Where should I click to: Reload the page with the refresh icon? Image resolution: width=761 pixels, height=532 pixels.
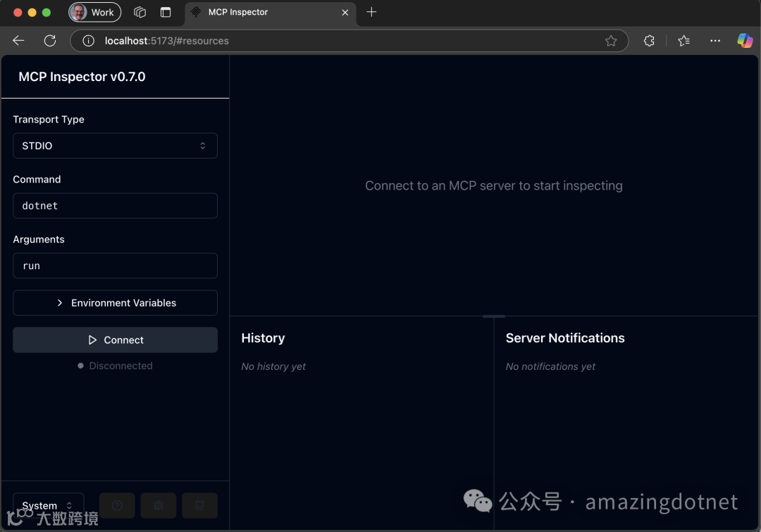click(50, 41)
